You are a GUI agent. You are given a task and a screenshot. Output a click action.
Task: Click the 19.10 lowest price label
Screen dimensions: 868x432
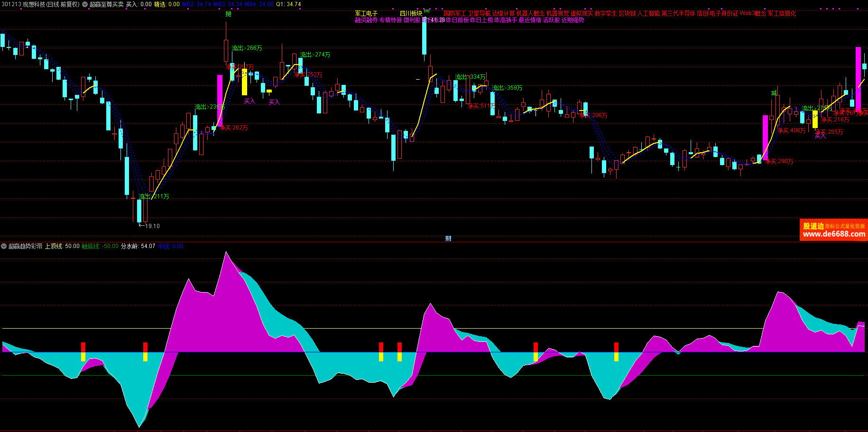(152, 226)
